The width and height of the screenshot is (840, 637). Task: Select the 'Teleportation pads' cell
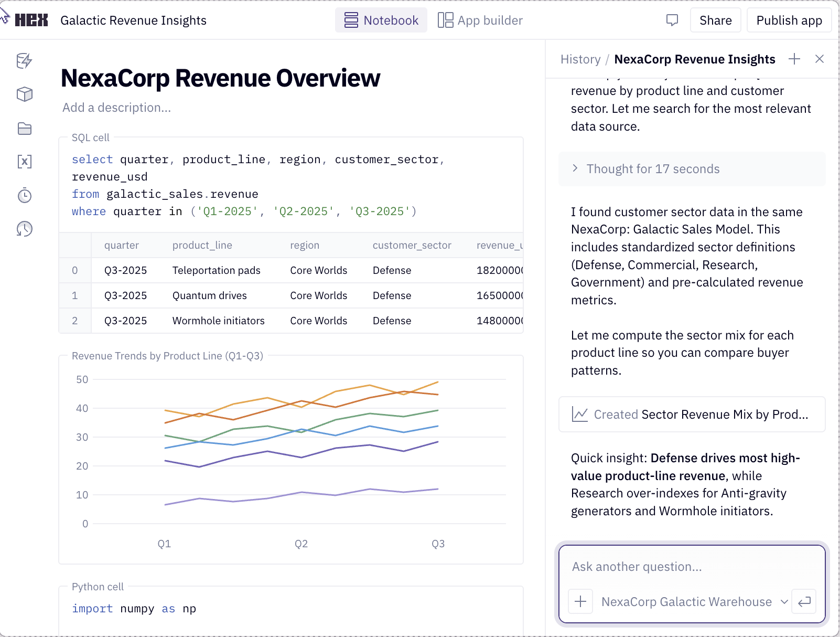tap(217, 270)
